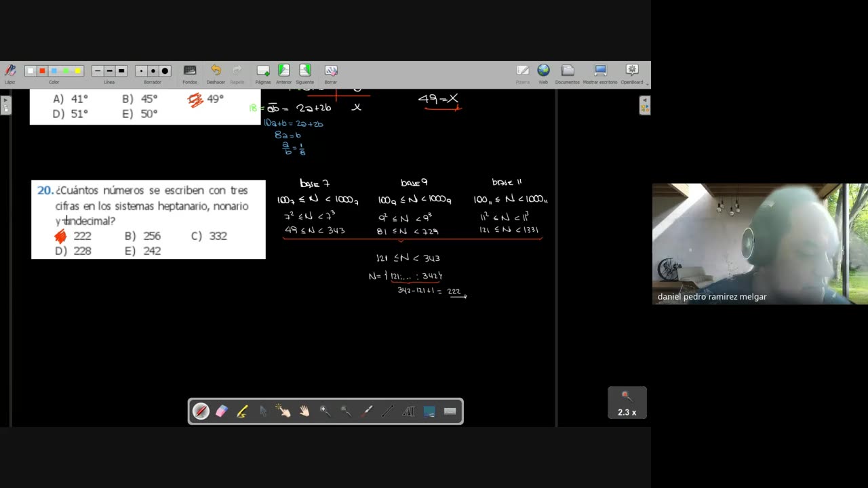Choose the thin line width
868x488 pixels.
click(x=98, y=70)
